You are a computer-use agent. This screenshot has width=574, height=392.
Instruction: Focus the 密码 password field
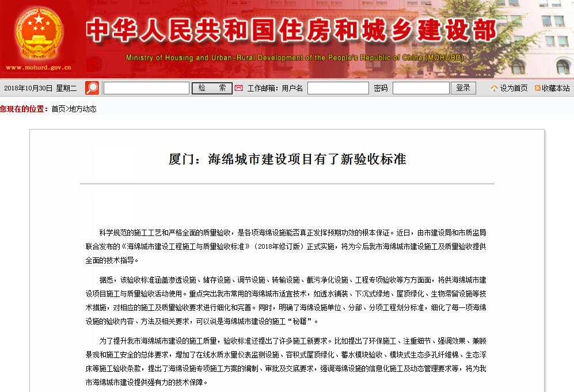click(421, 88)
